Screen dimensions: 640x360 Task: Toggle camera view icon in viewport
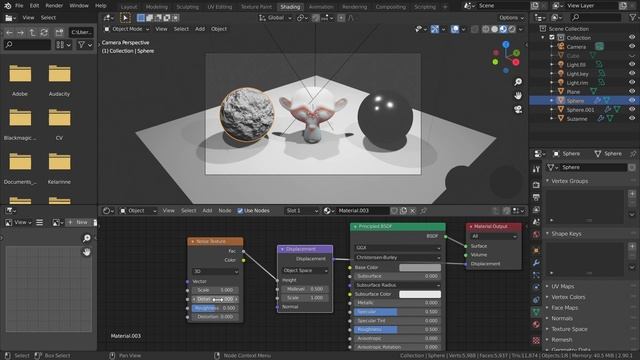(518, 109)
